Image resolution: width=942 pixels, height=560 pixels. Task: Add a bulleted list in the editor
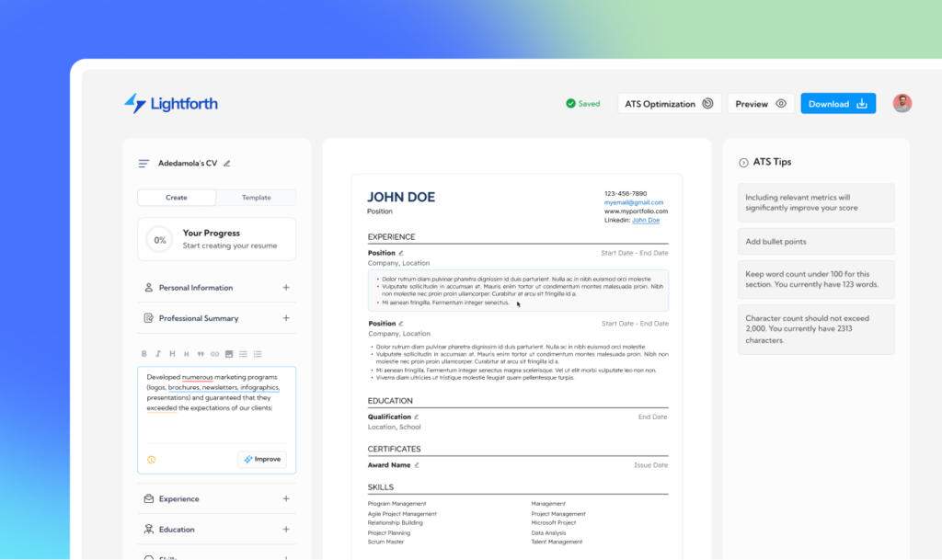pos(243,354)
